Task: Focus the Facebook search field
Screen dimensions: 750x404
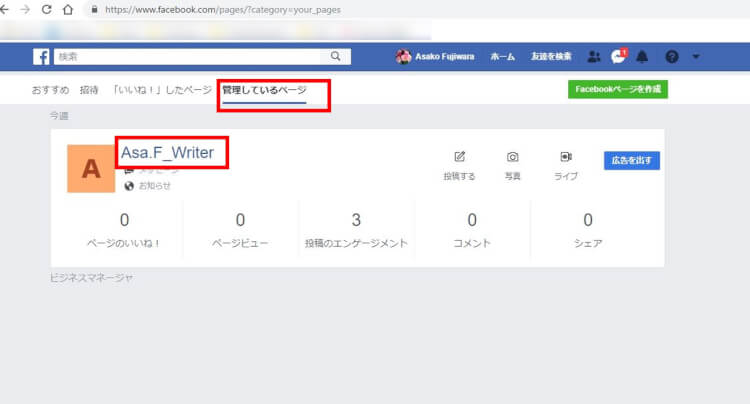Action: 189,56
